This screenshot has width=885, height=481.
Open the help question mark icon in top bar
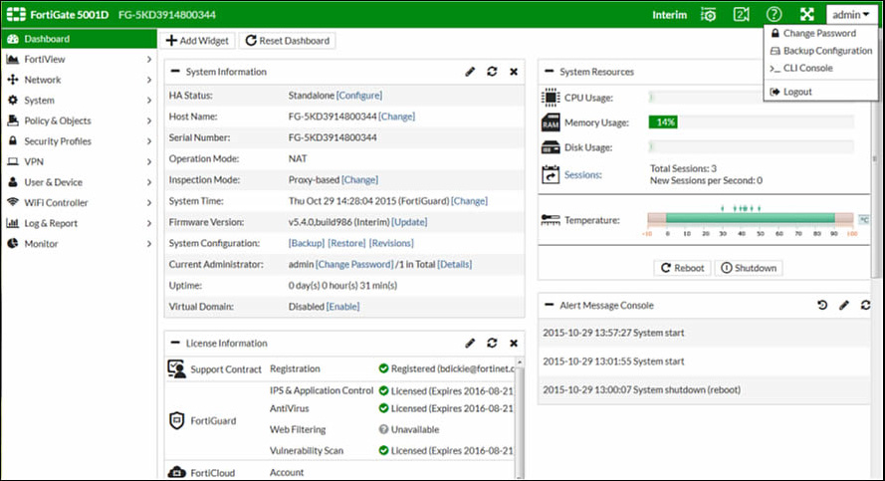coord(774,15)
